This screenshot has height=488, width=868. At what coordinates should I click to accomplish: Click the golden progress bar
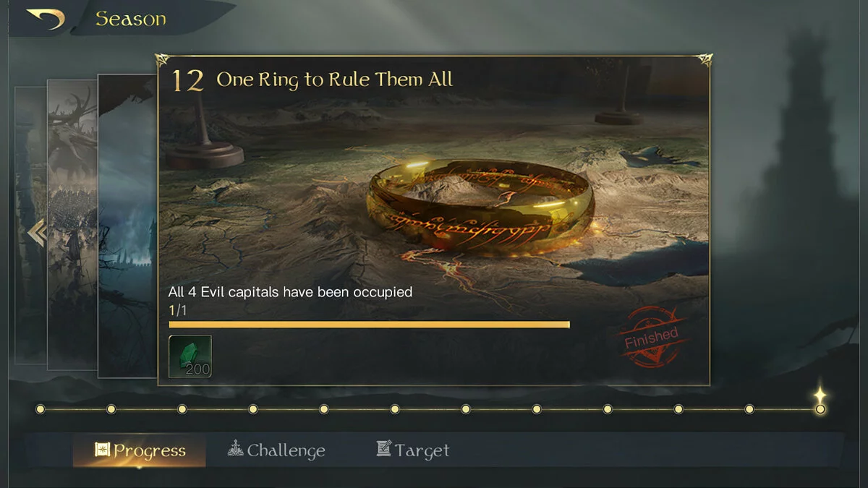[x=369, y=325]
